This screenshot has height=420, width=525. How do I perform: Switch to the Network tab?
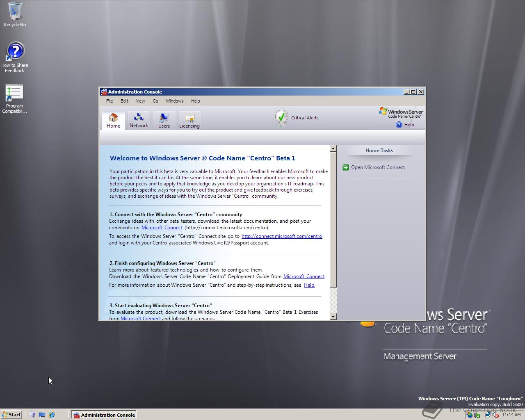click(139, 121)
